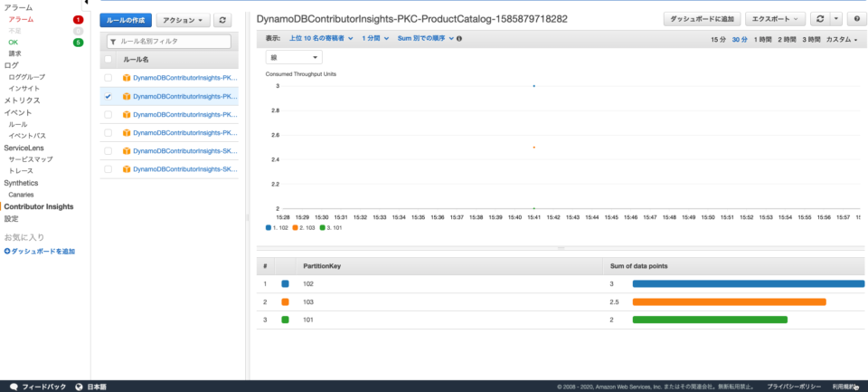
Task: Click the info icon after Sum 別での順序
Action: click(459, 39)
